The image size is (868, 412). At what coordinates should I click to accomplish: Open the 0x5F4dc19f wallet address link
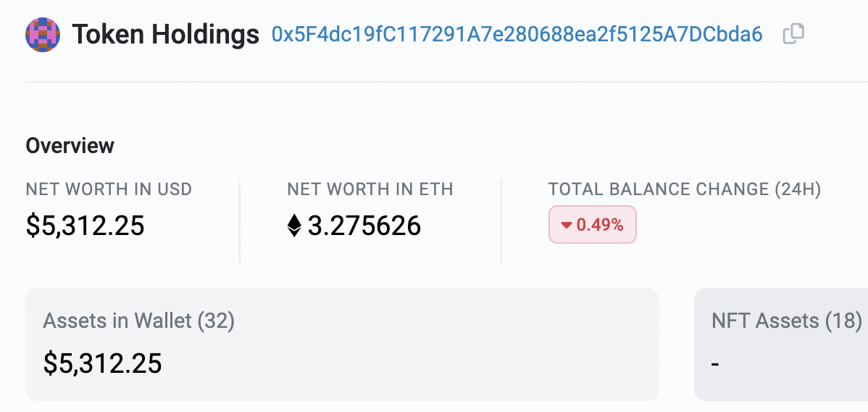[x=517, y=34]
